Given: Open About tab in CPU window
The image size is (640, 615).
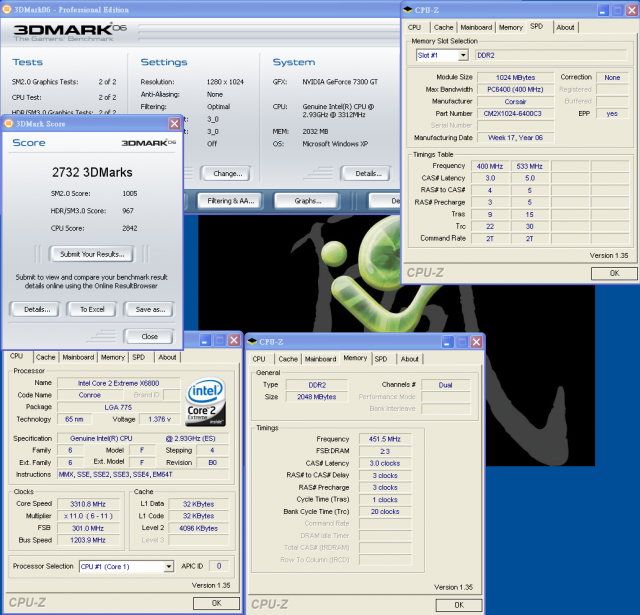Looking at the screenshot, I should pos(167,357).
